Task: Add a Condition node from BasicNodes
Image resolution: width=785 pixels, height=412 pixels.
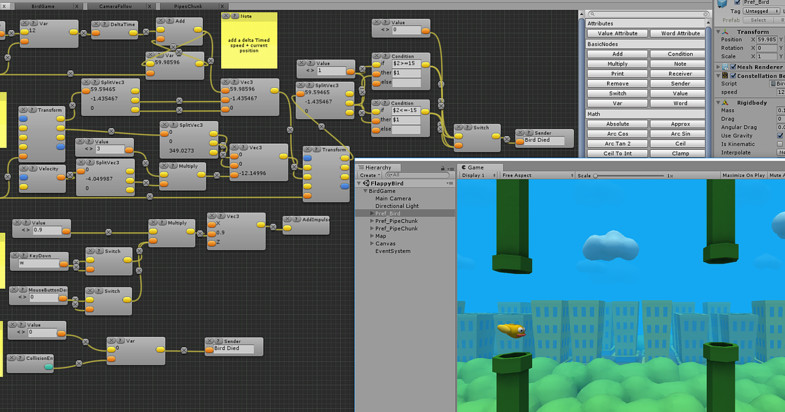Action: (680, 54)
